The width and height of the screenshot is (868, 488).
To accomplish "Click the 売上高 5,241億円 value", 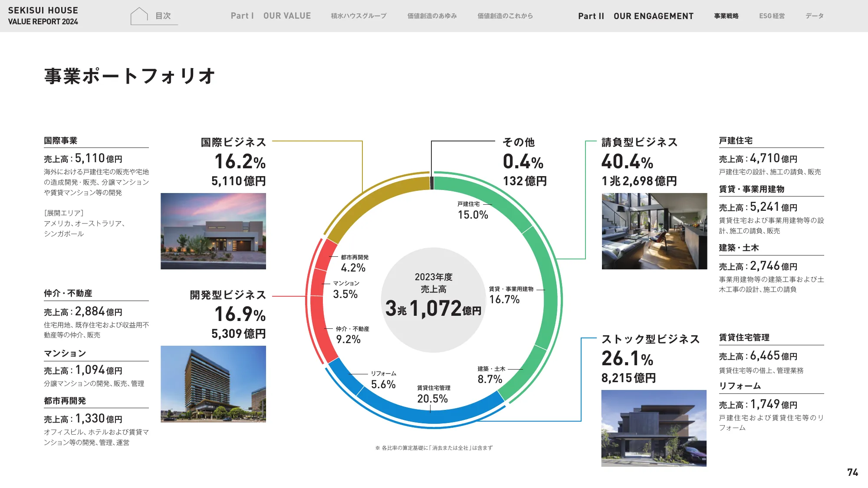I will 758,207.
